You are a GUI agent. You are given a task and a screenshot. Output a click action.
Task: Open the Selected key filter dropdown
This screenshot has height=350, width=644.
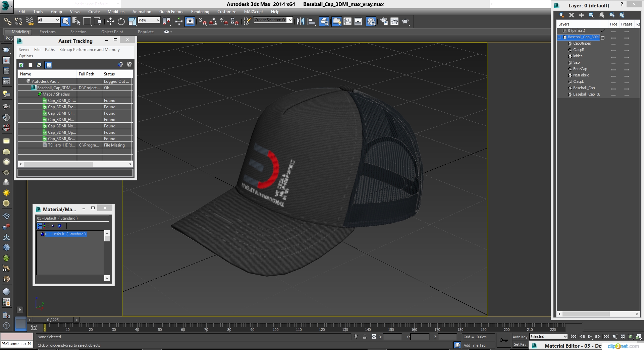coord(548,337)
